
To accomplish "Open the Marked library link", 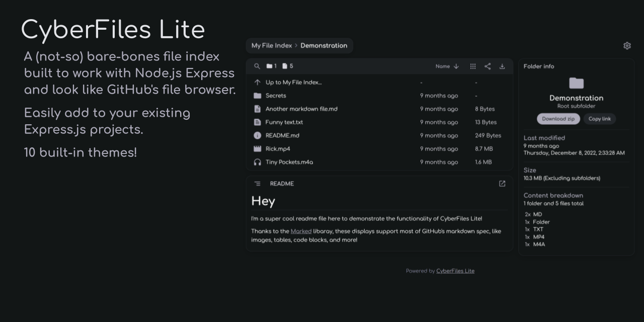I will tap(301, 231).
